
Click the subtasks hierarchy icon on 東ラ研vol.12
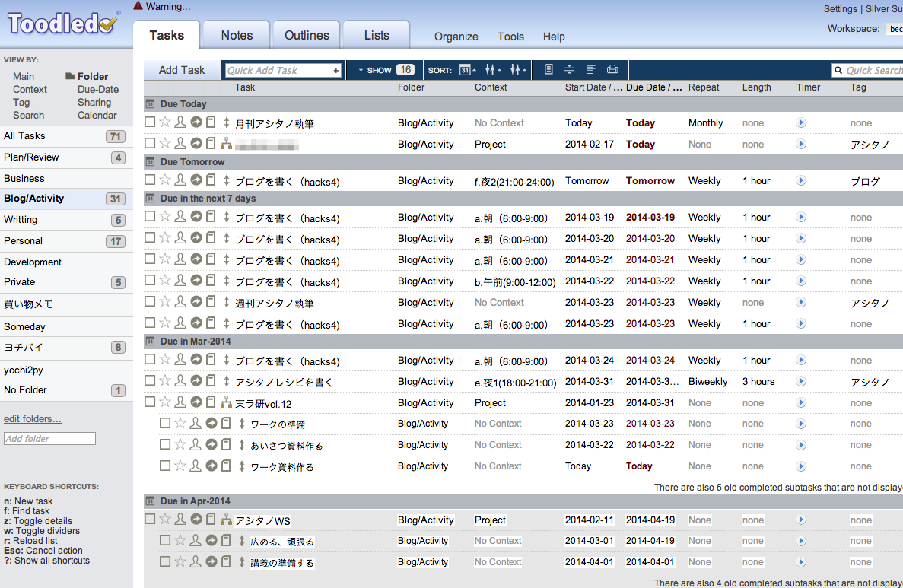(226, 402)
